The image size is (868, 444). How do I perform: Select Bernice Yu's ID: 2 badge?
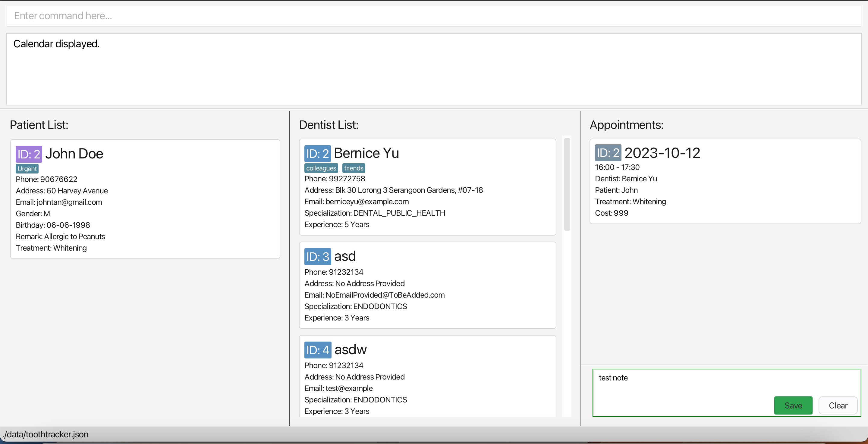317,154
